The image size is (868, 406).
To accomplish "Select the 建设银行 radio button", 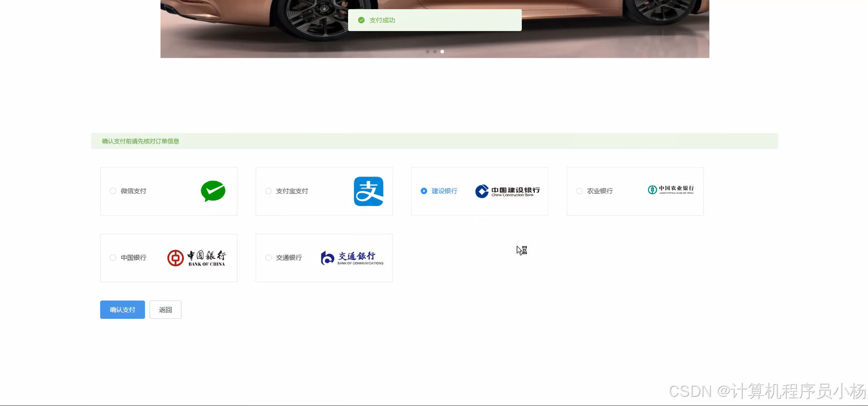I will (x=424, y=191).
